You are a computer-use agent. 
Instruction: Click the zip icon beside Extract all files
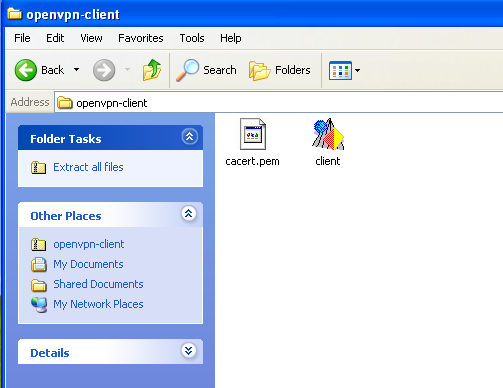(x=38, y=167)
